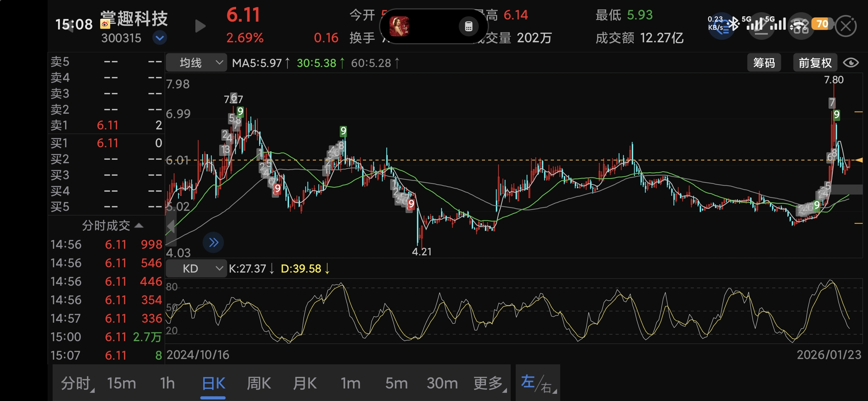Switch to the 周K tab
Viewport: 868px width, 401px height.
258,383
